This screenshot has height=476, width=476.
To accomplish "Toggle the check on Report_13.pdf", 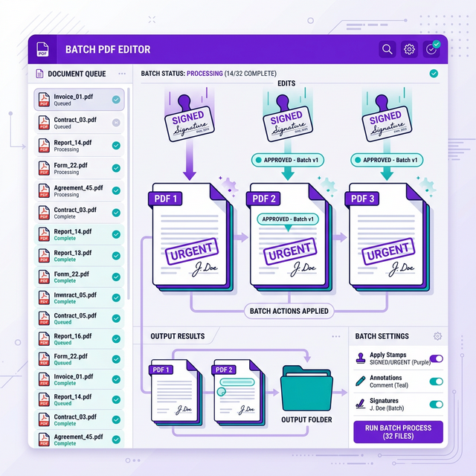I will (x=116, y=256).
